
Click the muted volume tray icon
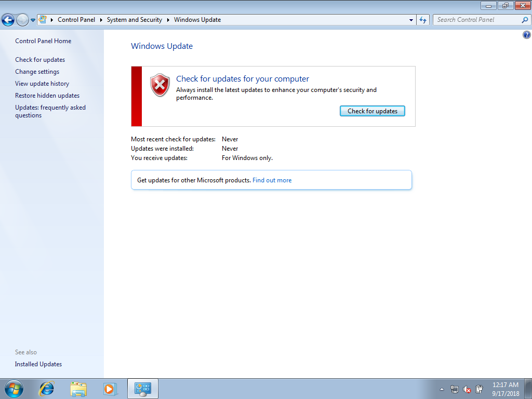(x=467, y=389)
